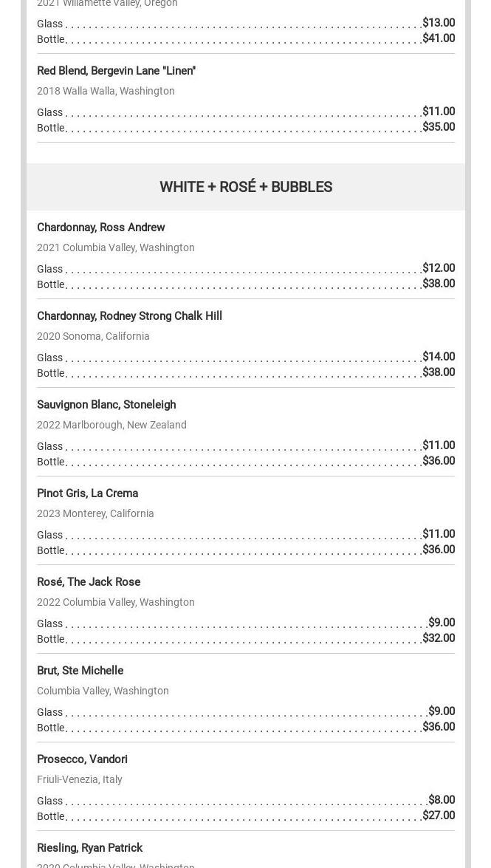Choose the Brut, Ste Michelle wine title
Screen dimensions: 491x868
[80, 671]
